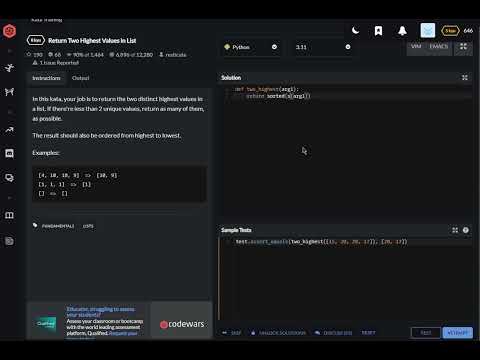Click the star count 190
480x360 pixels.
point(35,54)
